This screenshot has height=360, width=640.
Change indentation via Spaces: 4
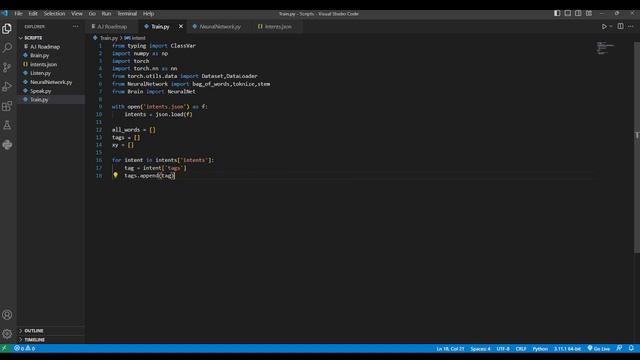[480, 349]
